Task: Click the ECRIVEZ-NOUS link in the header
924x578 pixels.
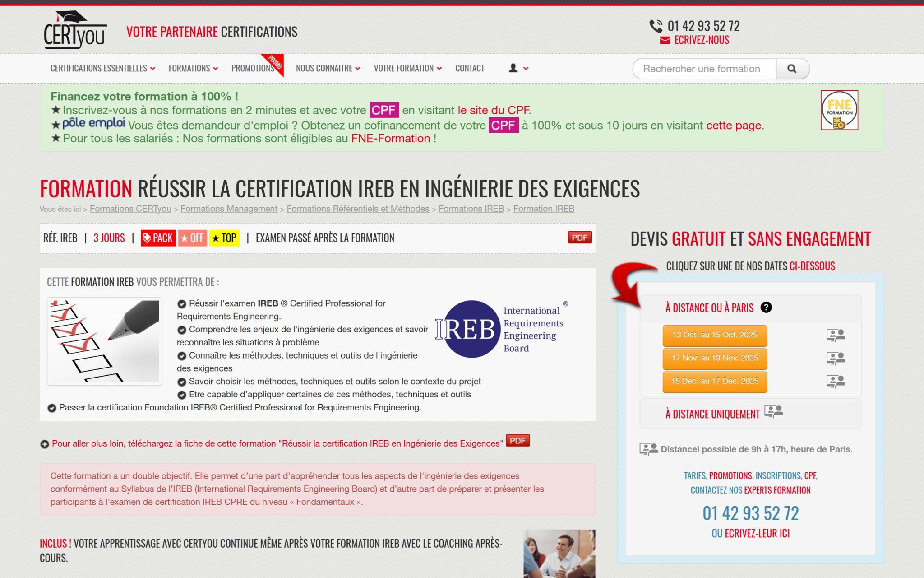Action: pos(702,40)
